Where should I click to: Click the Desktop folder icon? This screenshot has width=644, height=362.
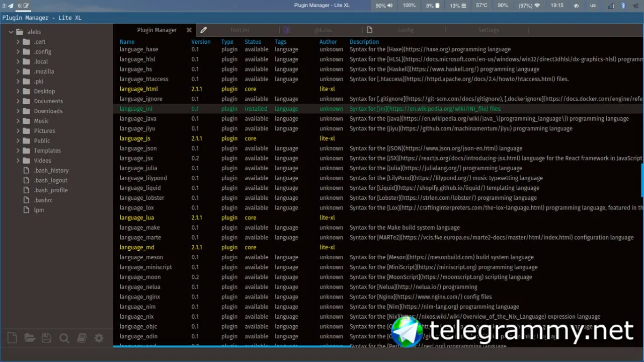coord(27,91)
